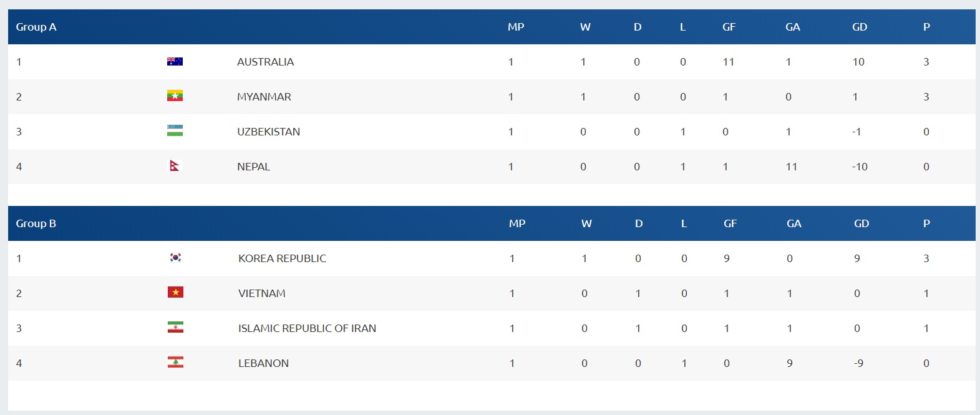Click the Korea Republic flag icon
Image resolution: width=980 pixels, height=415 pixels.
click(176, 257)
